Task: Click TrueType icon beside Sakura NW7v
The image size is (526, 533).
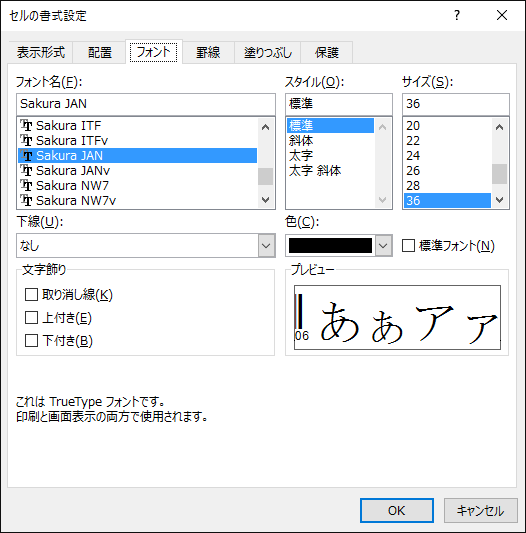Action: (x=26, y=200)
